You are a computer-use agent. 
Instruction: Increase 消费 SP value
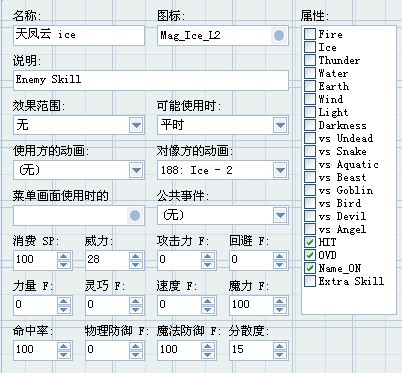[64, 256]
